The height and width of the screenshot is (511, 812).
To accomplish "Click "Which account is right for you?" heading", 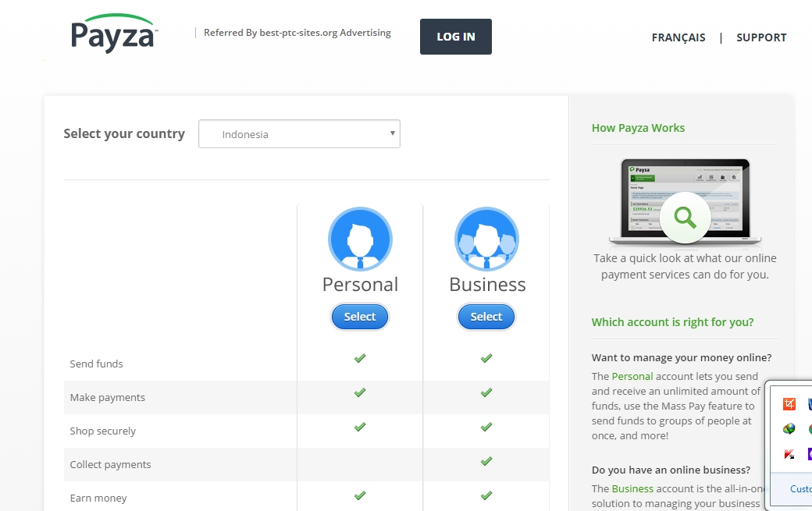I will (x=673, y=322).
